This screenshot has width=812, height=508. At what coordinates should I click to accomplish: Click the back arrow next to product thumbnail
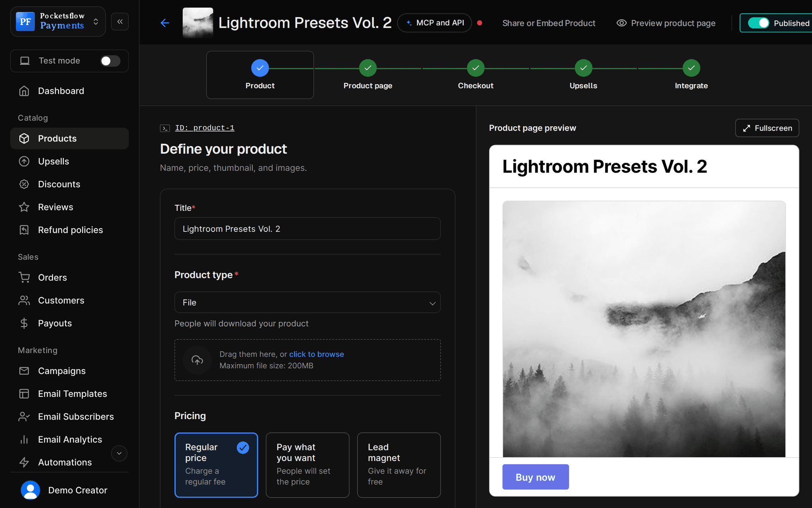point(165,23)
